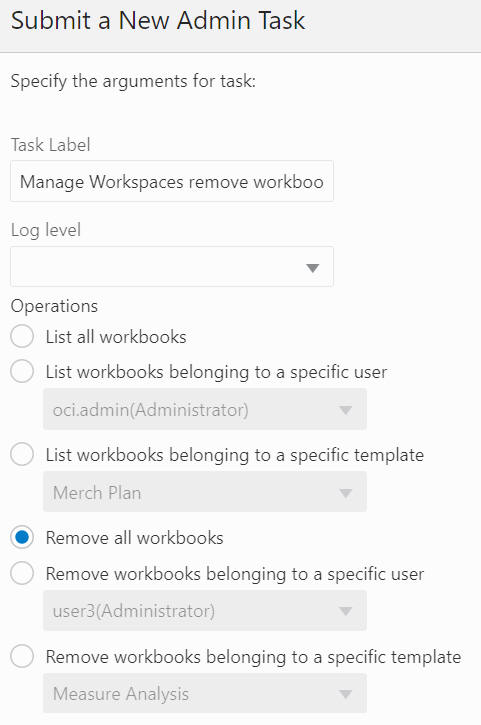Click the Log level dropdown arrow icon
481x725 pixels.
pyautogui.click(x=313, y=268)
